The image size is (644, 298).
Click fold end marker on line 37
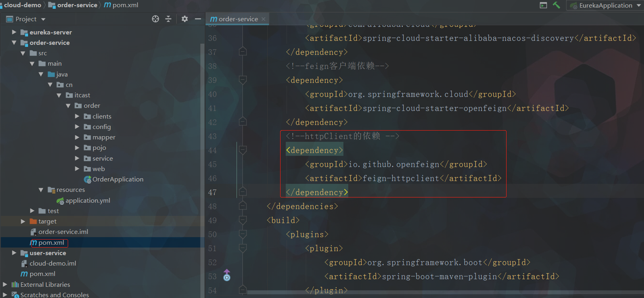[242, 52]
